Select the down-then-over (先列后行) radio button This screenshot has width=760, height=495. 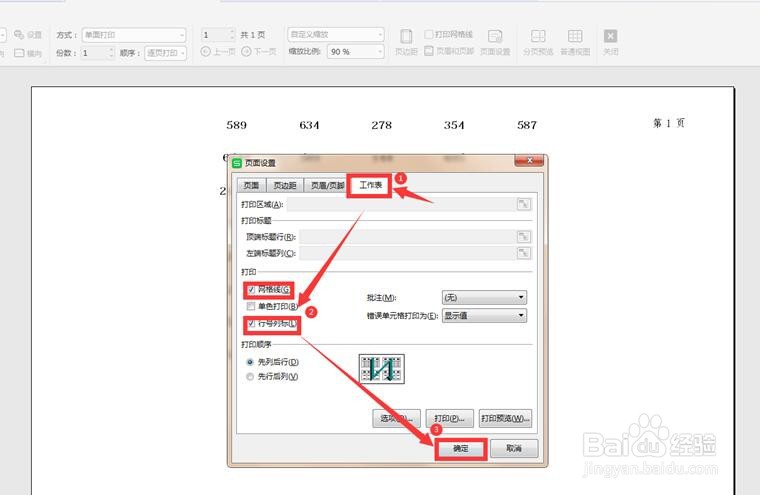click(x=250, y=362)
